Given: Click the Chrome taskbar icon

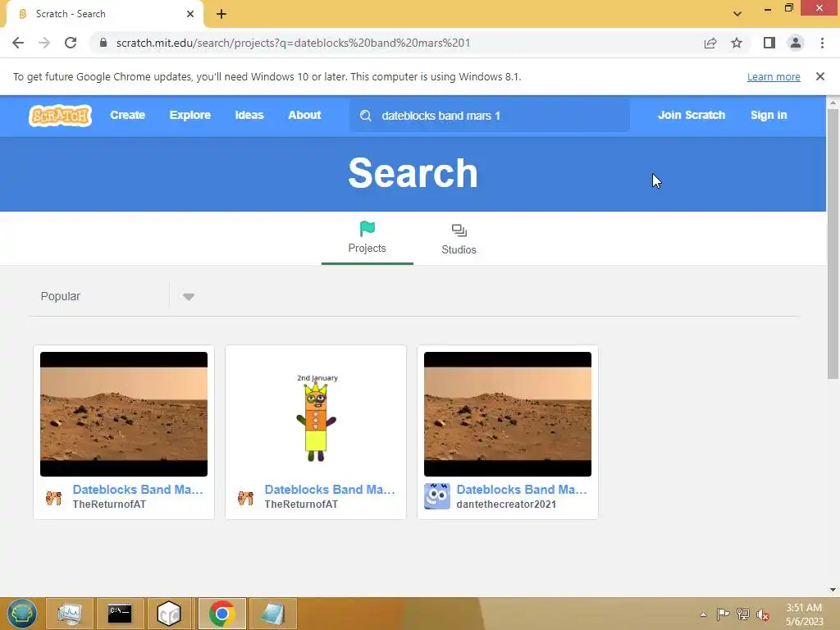Looking at the screenshot, I should [x=222, y=614].
